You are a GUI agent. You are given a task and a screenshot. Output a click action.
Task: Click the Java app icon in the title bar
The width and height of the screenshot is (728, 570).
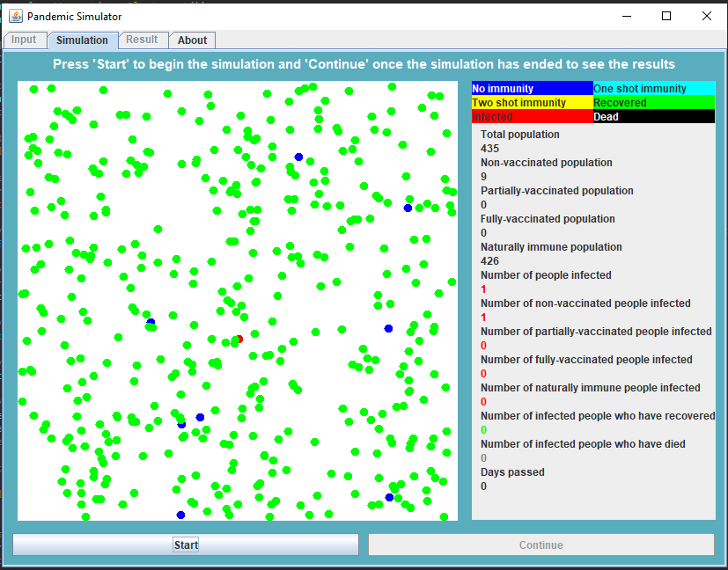click(x=15, y=16)
